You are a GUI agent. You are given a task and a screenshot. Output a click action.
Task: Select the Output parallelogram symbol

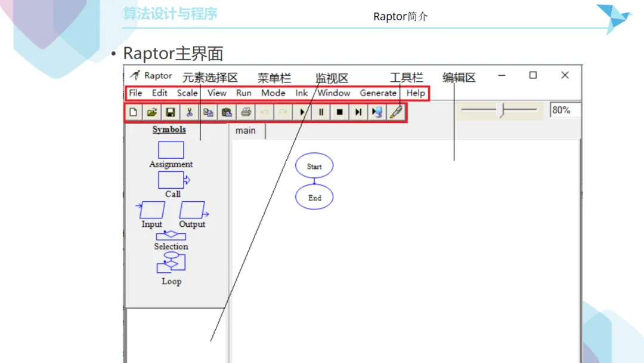193,210
